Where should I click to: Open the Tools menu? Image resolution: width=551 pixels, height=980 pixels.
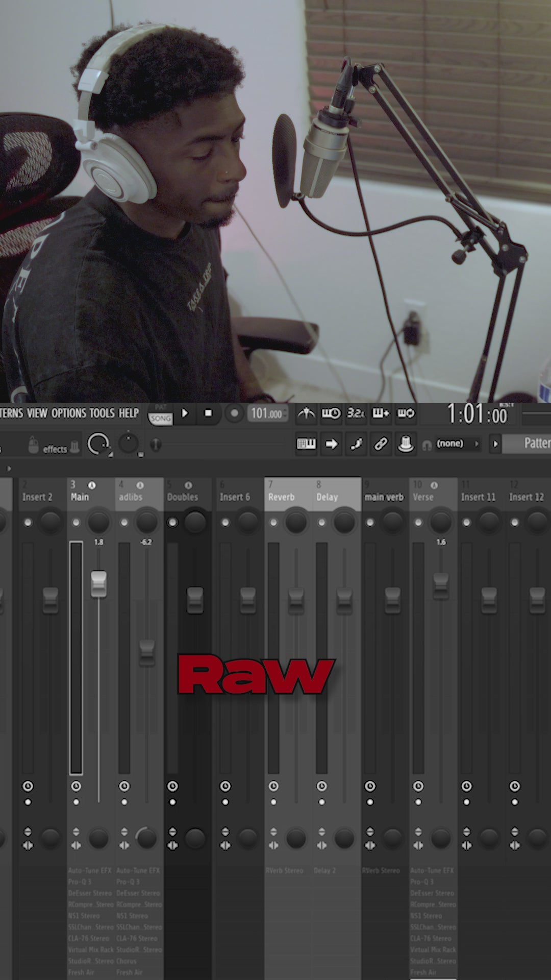(102, 413)
